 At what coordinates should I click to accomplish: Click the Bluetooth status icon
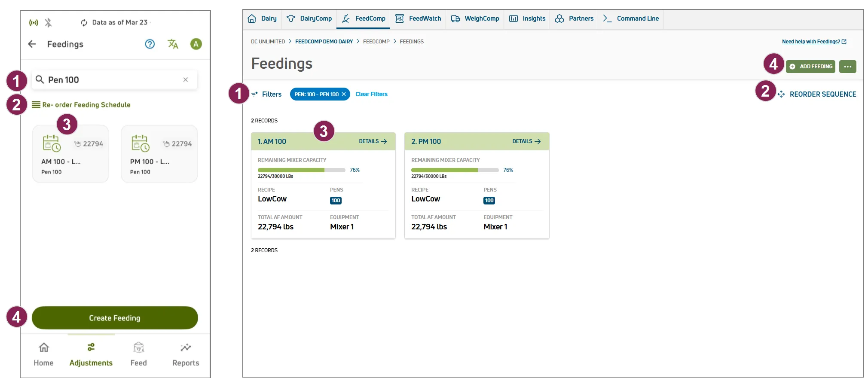[x=48, y=22]
